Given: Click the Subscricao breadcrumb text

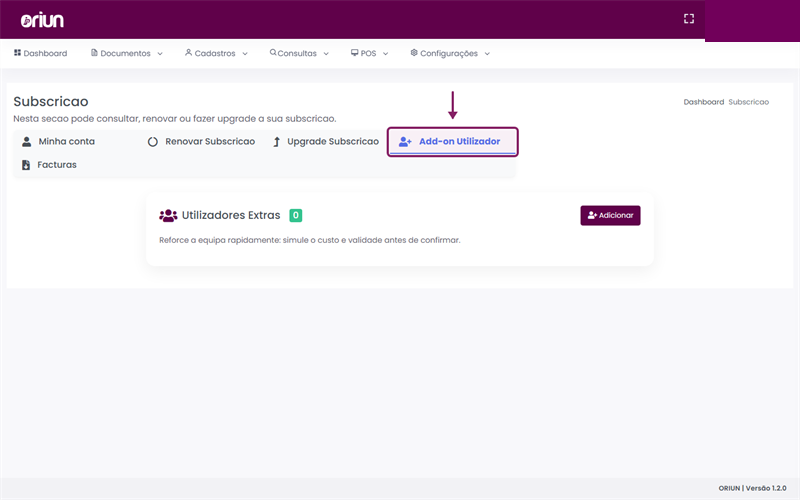Looking at the screenshot, I should (748, 102).
